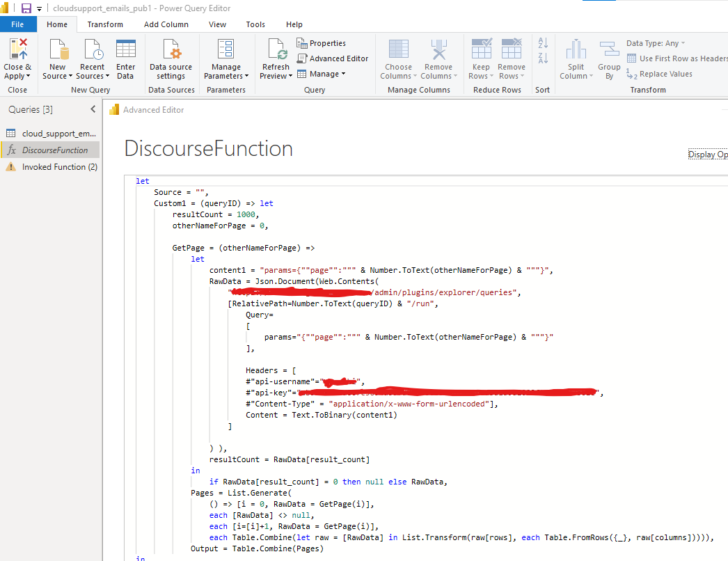Click the Refresh Preview icon
The height and width of the screenshot is (561, 728).
point(278,49)
